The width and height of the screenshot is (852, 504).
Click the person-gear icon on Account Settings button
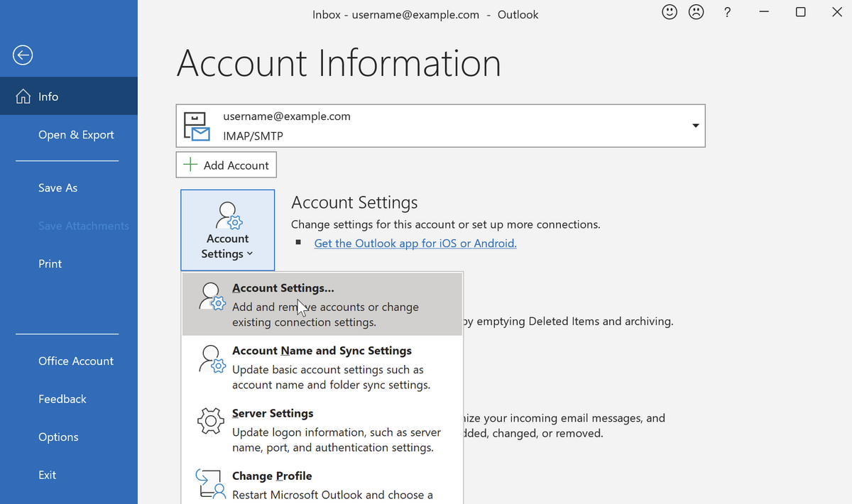(x=229, y=215)
